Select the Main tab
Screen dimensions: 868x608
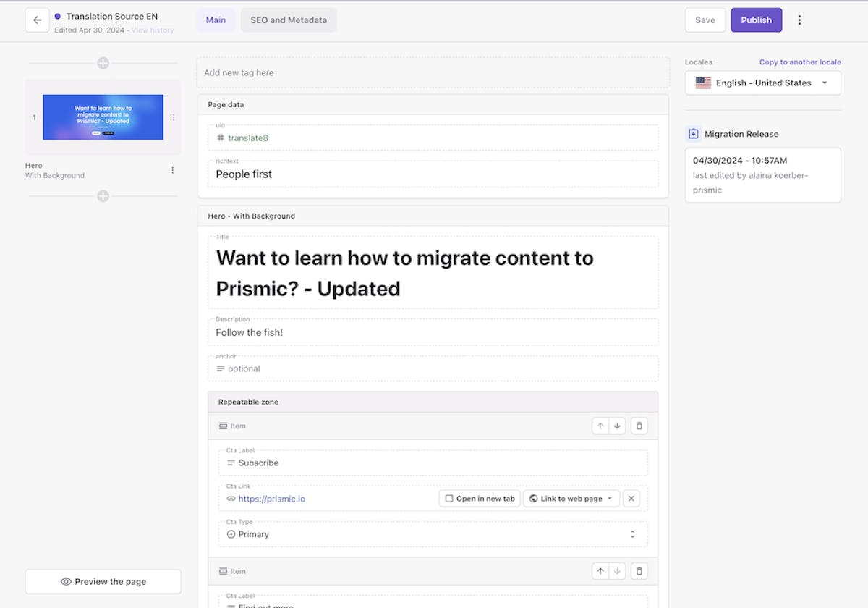(x=216, y=20)
